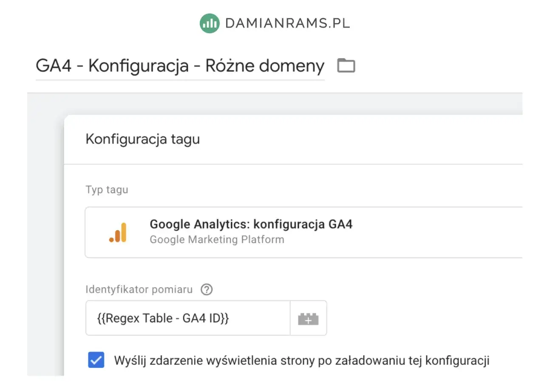Click the help icon beside Identyfikator pomiaru
Viewport: 544px width, 392px height.
tap(206, 289)
